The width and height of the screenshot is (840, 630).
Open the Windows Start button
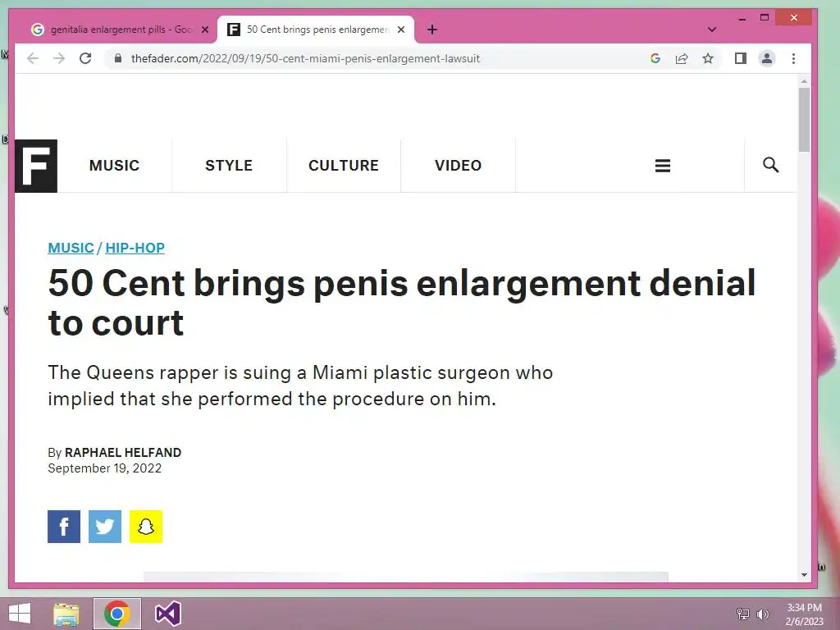(20, 614)
